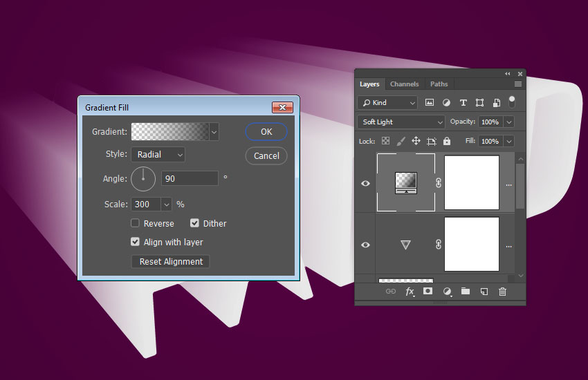Hide the triangle shape layer
The width and height of the screenshot is (588, 380).
365,245
